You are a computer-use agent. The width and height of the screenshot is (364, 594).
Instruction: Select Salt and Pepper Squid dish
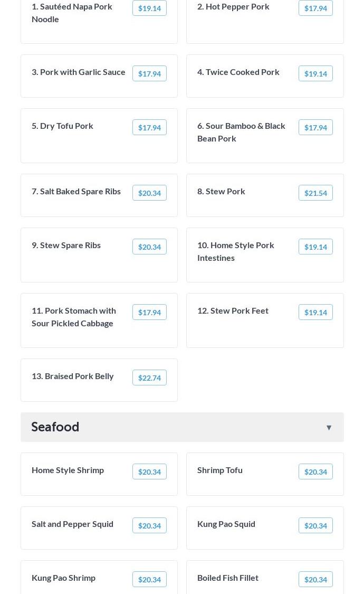(x=72, y=524)
